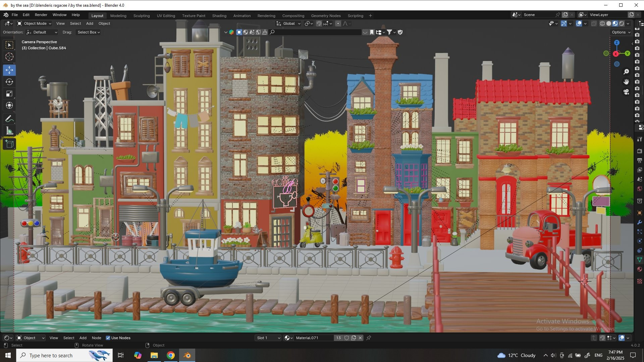The height and width of the screenshot is (362, 644).
Task: Toggle camera view with the camera gizmo
Action: 626,92
